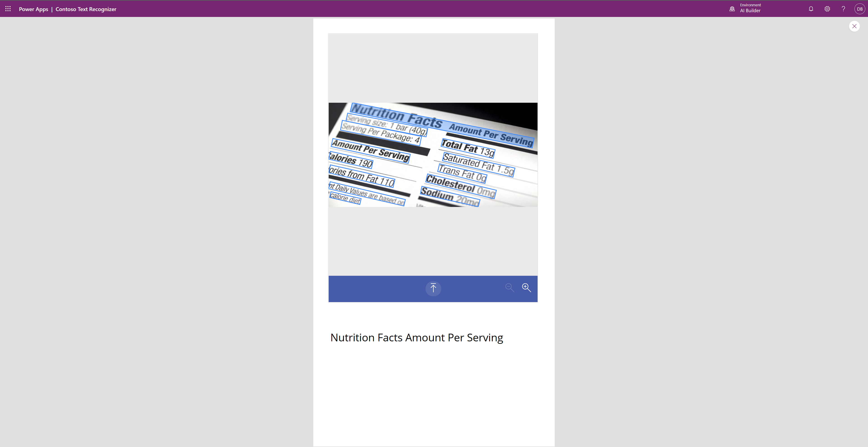Click the help question mark icon
868x447 pixels.
[843, 9]
